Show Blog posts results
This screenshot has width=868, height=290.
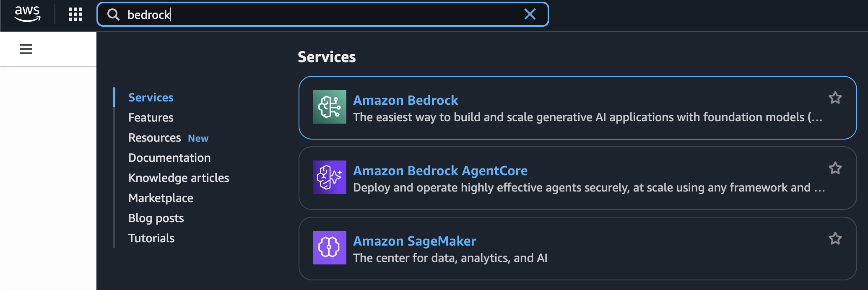pyautogui.click(x=156, y=218)
